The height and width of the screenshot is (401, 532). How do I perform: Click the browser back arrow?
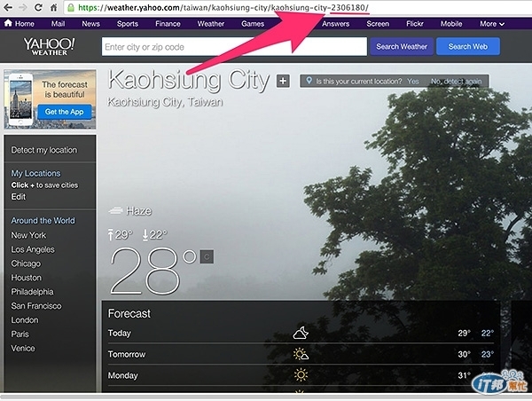pyautogui.click(x=8, y=7)
